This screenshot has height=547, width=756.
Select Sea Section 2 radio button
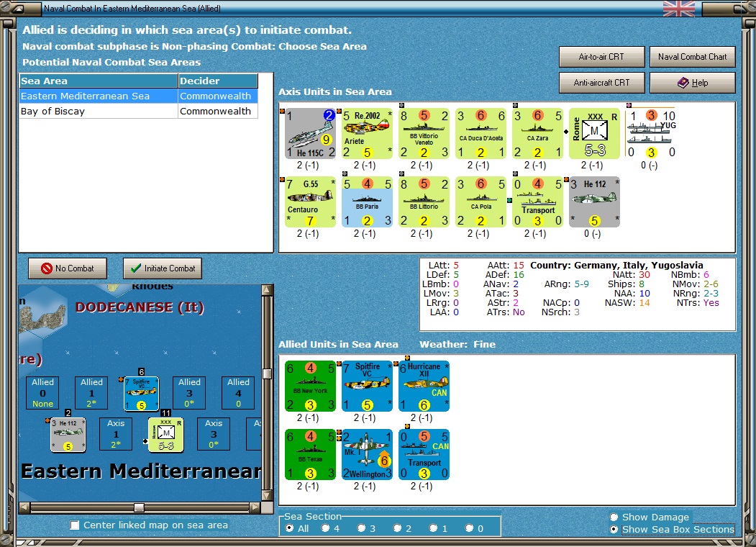[x=397, y=528]
